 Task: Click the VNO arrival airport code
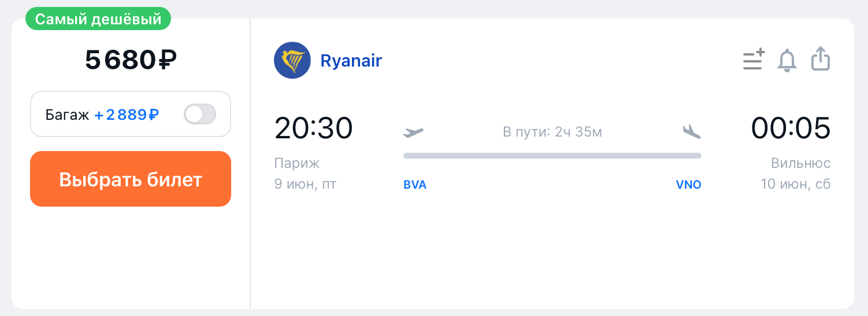688,185
